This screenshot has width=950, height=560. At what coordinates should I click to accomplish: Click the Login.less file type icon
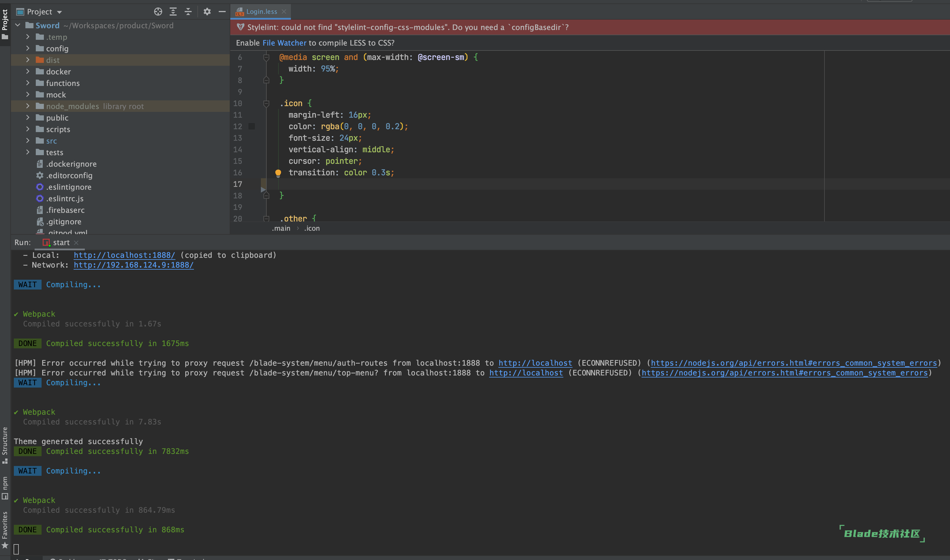(x=240, y=12)
